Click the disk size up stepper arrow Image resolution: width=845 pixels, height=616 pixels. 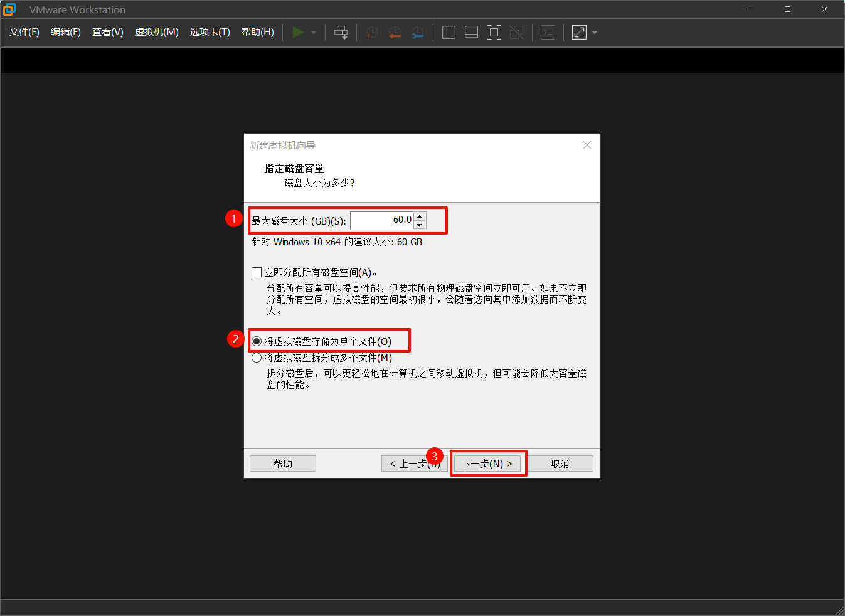pyautogui.click(x=419, y=216)
